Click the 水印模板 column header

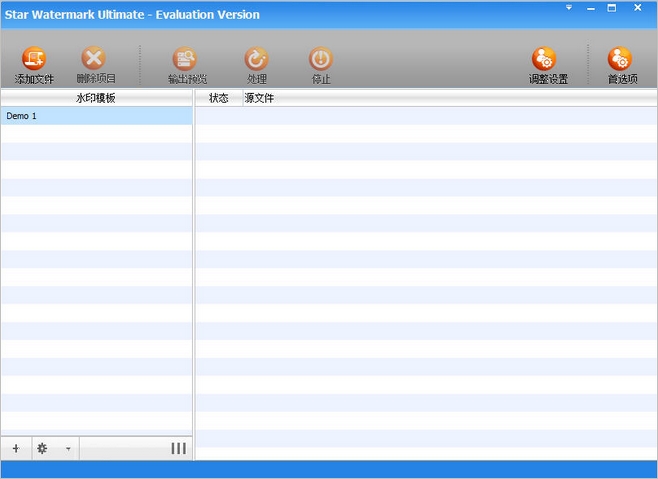[x=97, y=98]
